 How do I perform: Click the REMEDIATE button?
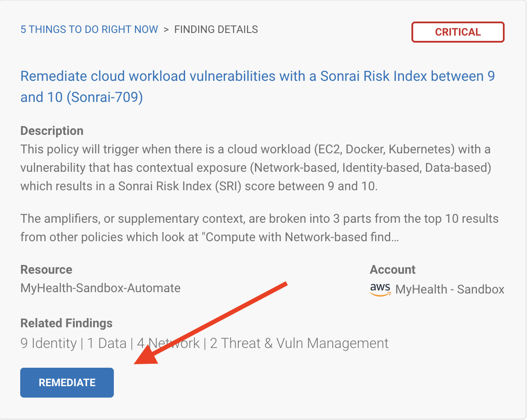[67, 383]
